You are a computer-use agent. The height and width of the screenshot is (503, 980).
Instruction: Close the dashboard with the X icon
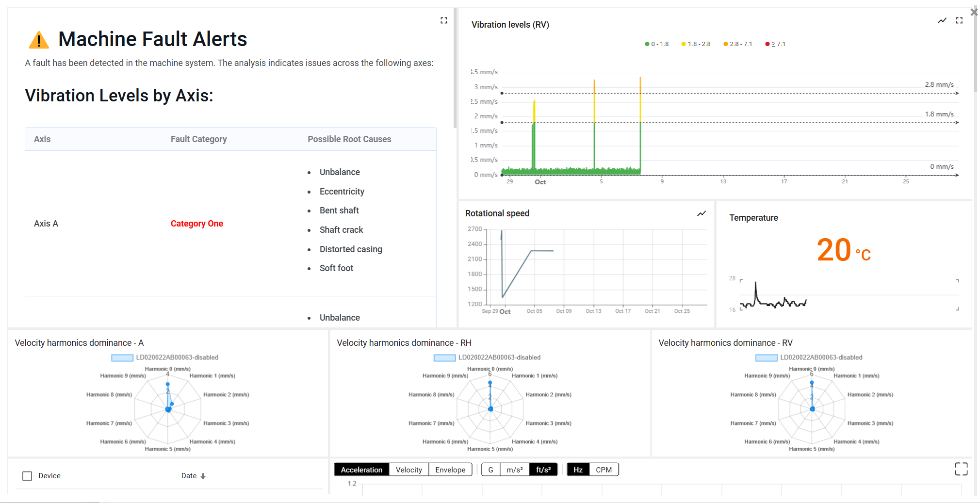coord(974,12)
